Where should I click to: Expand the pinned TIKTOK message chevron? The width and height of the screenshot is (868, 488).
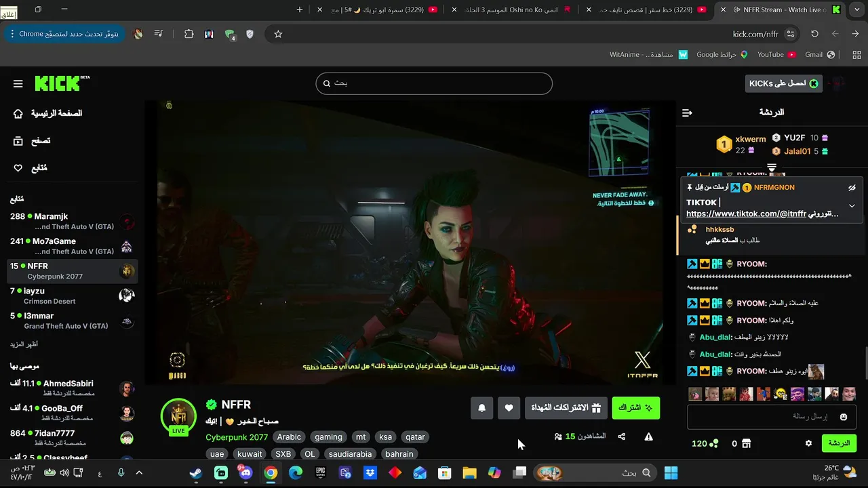[852, 206]
